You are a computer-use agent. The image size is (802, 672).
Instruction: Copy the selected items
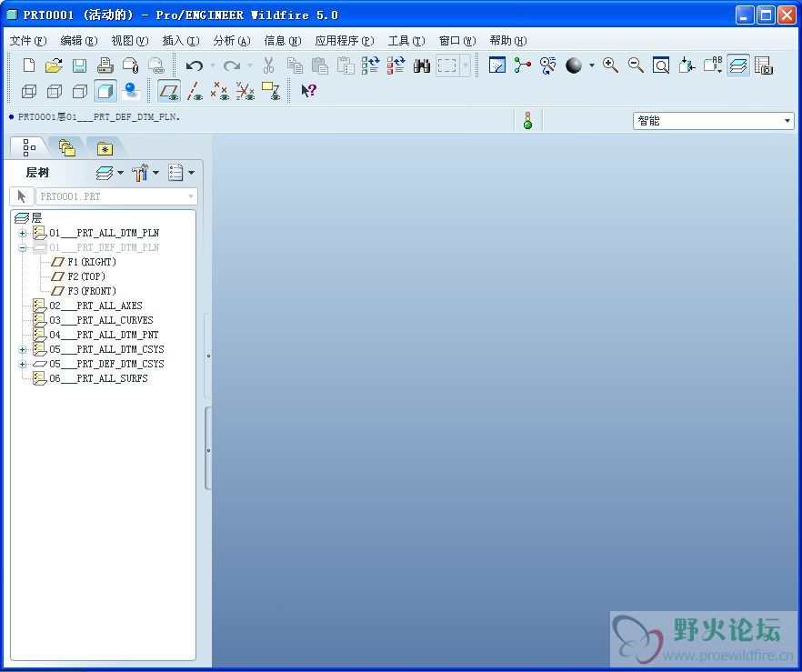[x=295, y=65]
